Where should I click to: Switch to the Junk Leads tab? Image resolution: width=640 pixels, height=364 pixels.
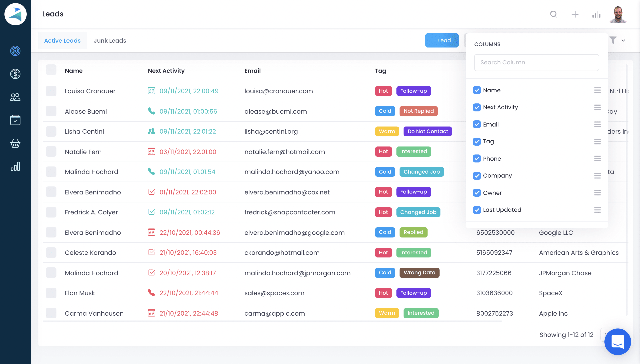coord(110,40)
